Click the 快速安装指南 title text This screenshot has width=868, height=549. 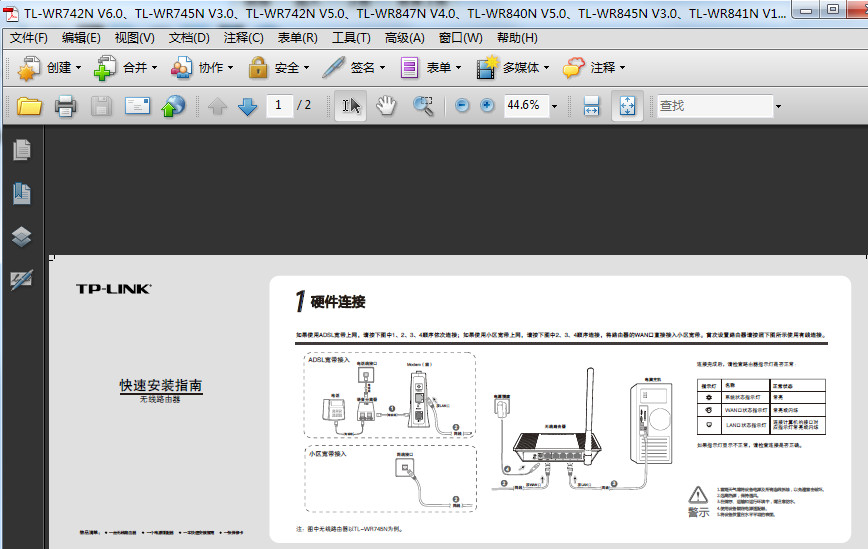161,385
